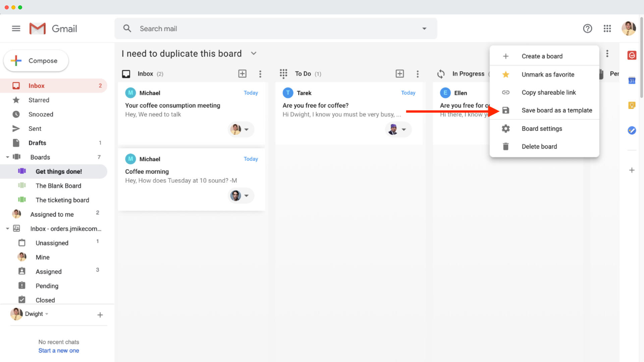Open Inbox column options menu
This screenshot has height=362, width=644.
[x=260, y=74]
